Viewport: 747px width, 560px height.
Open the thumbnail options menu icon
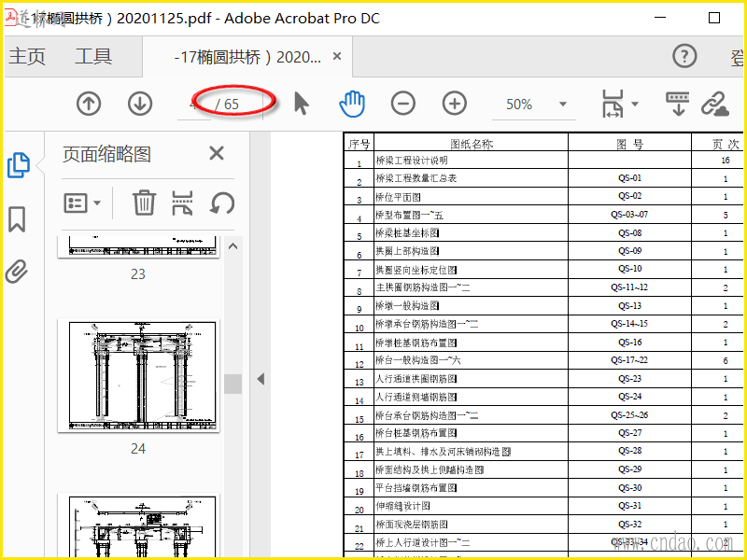[x=81, y=203]
